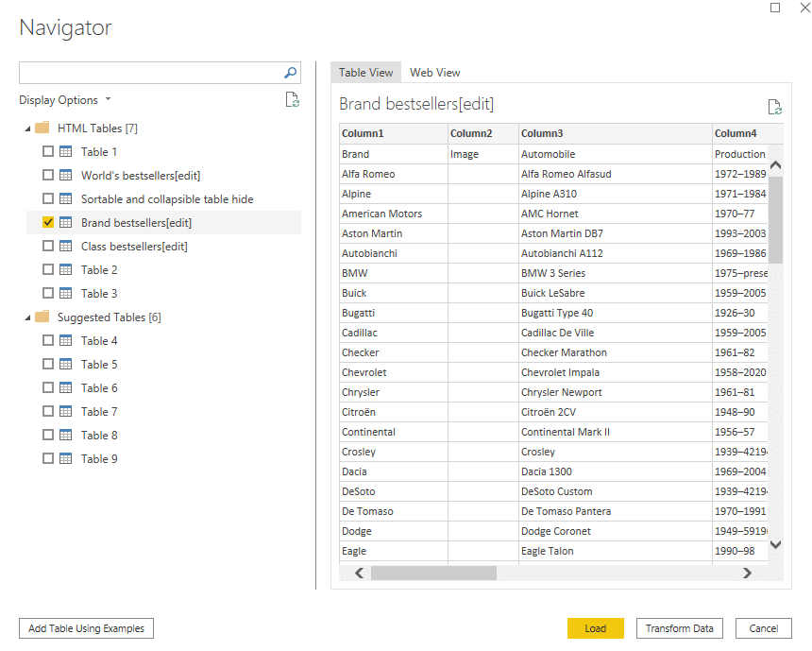
Task: Click the 'Aston Martin DB7' cell
Action: pos(616,233)
